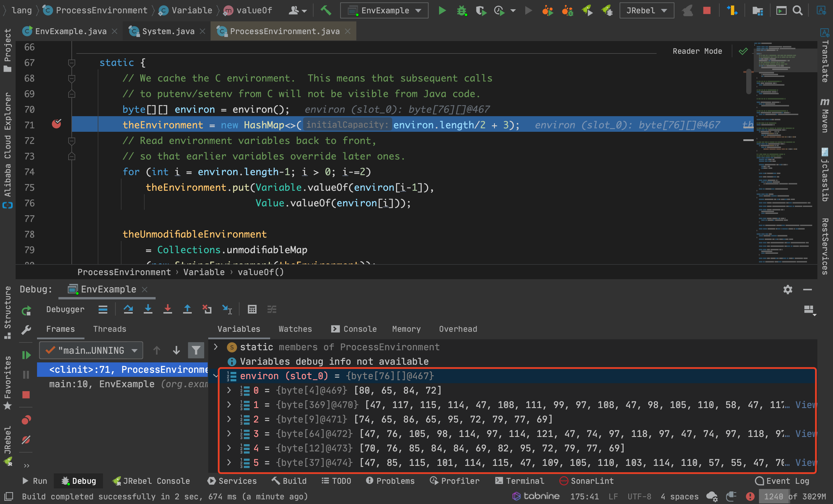Image resolution: width=833 pixels, height=504 pixels.
Task: Click the Step Over debugger icon
Action: 128,309
